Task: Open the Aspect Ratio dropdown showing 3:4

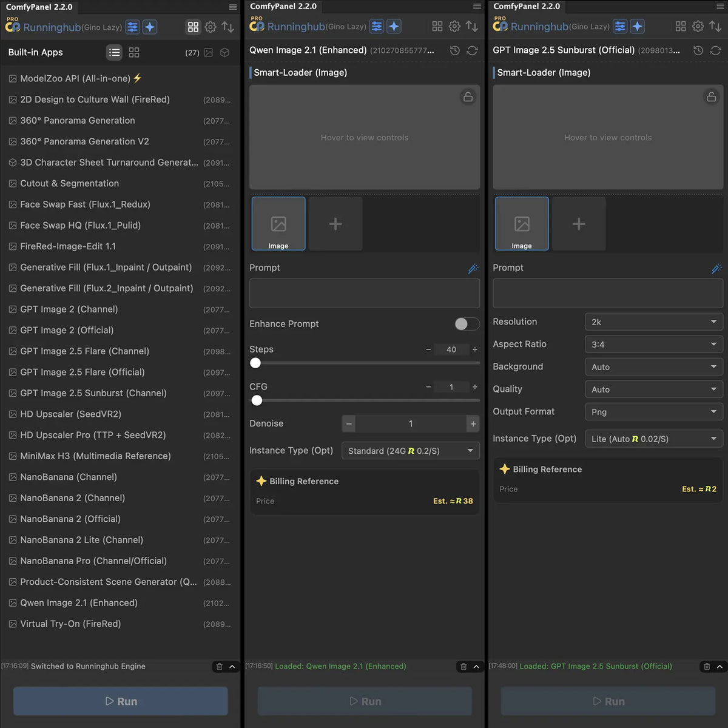Action: pos(654,345)
